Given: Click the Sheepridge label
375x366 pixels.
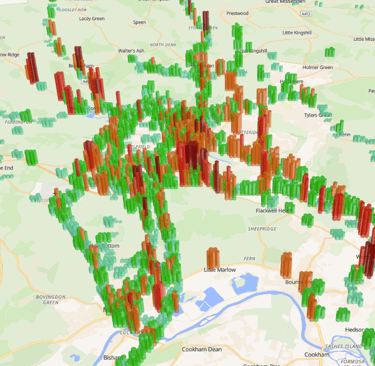Looking at the screenshot, I should (x=262, y=229).
